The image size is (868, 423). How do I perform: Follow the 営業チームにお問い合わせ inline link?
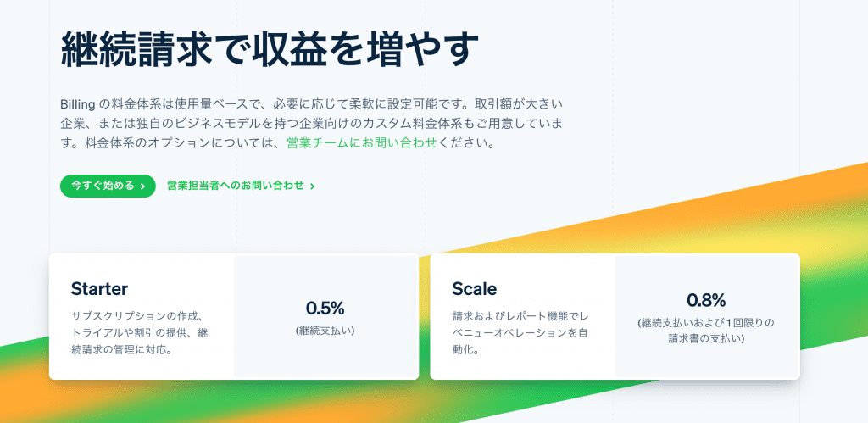(362, 143)
